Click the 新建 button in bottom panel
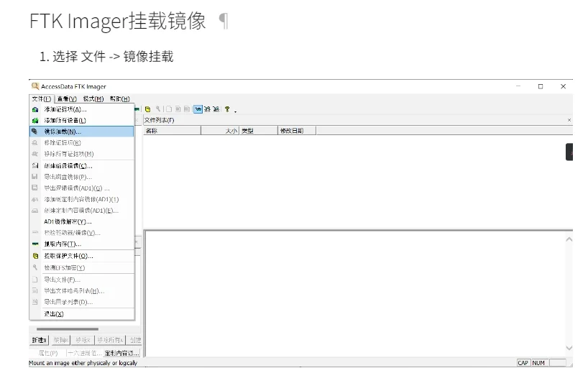Viewport: 588px width, 368px height. (x=39, y=340)
